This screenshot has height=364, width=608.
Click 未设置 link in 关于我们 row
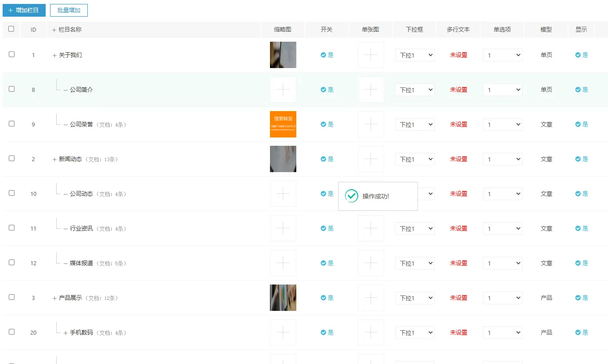pos(458,55)
